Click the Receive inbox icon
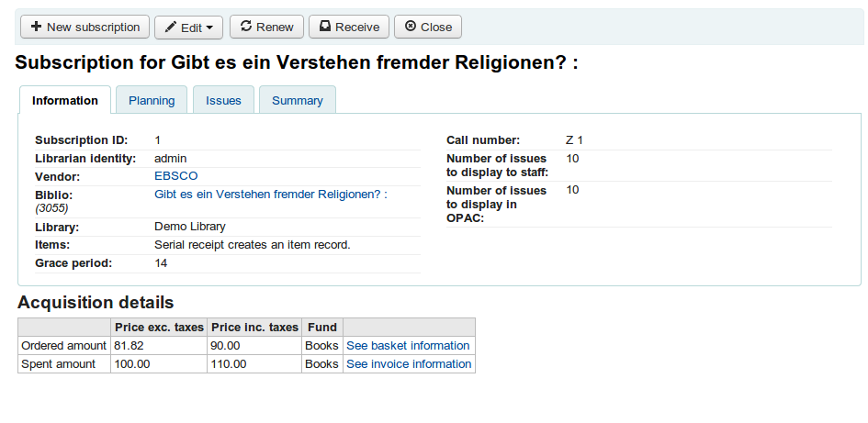 [325, 27]
